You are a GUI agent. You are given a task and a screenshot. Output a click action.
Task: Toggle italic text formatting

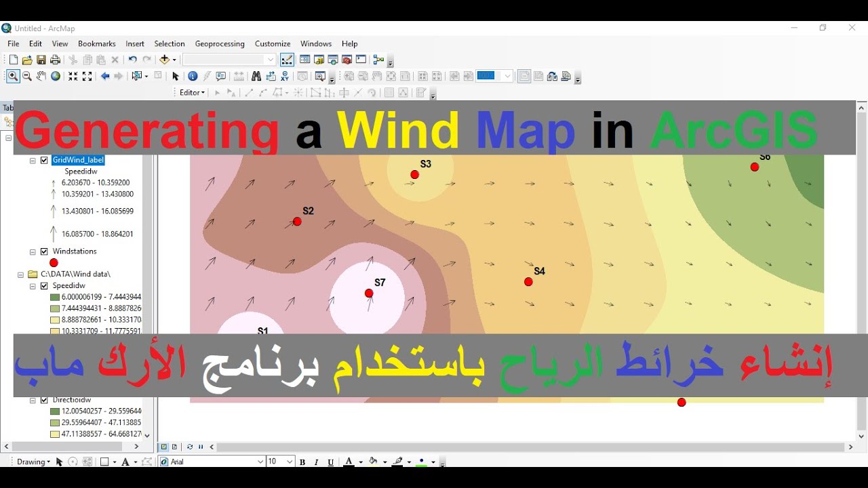pyautogui.click(x=317, y=462)
